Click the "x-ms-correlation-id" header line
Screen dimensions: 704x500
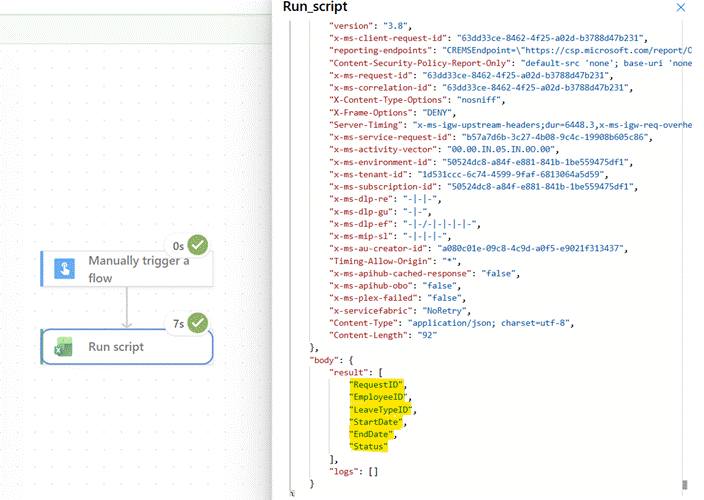[481, 88]
